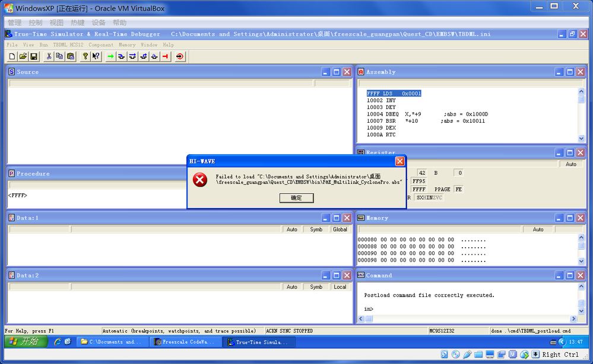The image size is (593, 364).
Task: Expand the system tray hidden icons arrow
Action: tap(562, 341)
